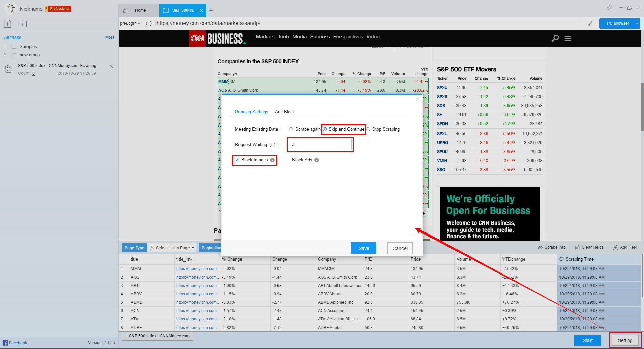Image resolution: width=644 pixels, height=349 pixels.
Task: Click the Scrape Into icon
Action: [x=540, y=248]
